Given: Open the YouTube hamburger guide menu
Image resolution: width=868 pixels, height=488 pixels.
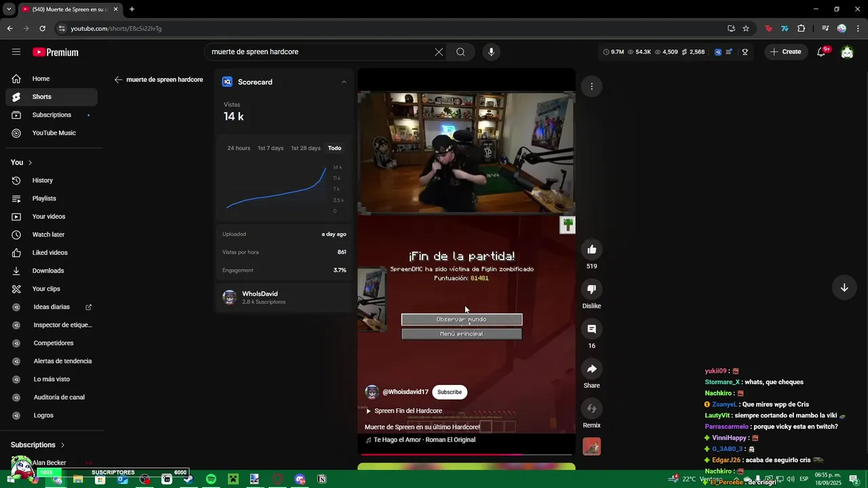Looking at the screenshot, I should point(16,52).
